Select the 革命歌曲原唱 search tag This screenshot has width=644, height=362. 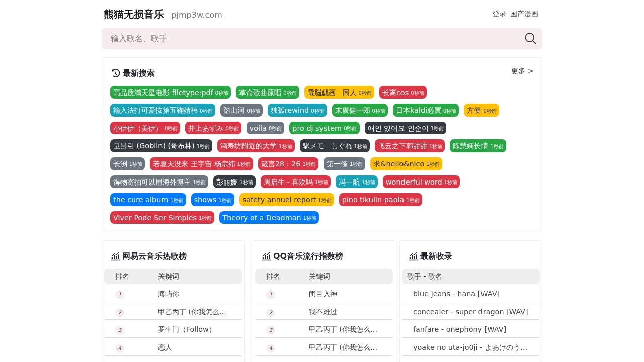point(268,93)
